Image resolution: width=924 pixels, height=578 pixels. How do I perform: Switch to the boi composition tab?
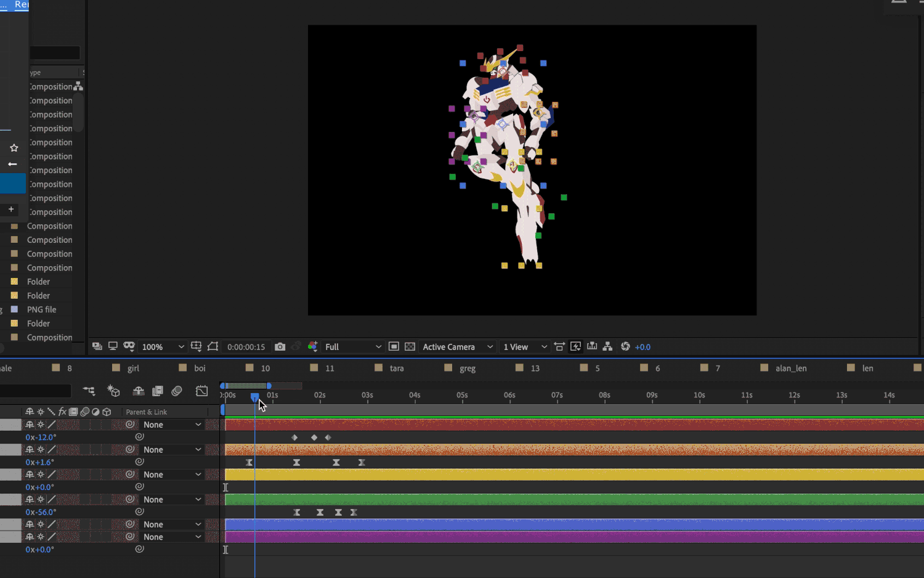[200, 368]
